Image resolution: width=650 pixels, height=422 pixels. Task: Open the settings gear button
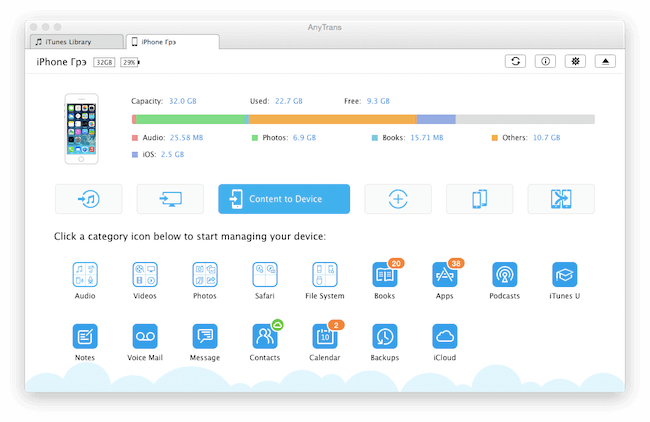[575, 61]
